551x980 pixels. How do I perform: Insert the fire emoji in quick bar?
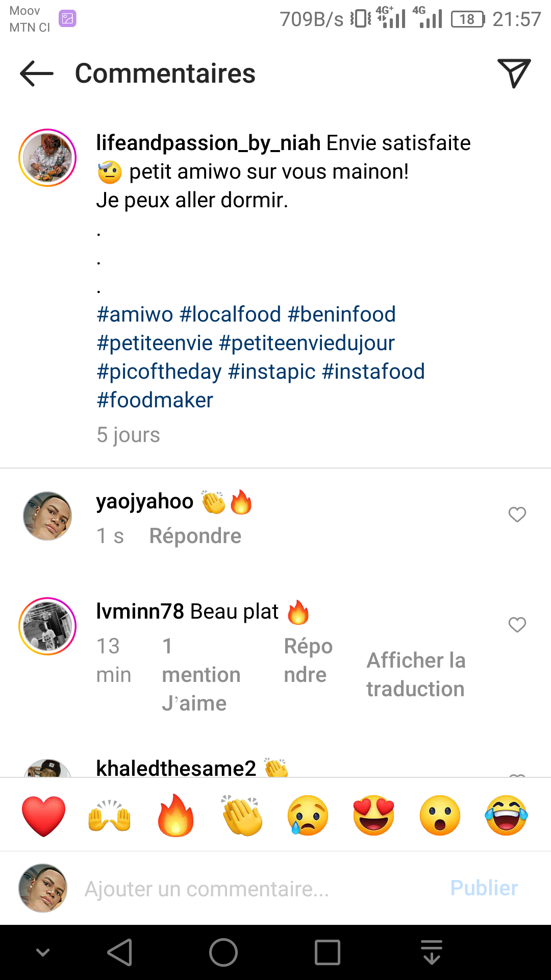[176, 815]
